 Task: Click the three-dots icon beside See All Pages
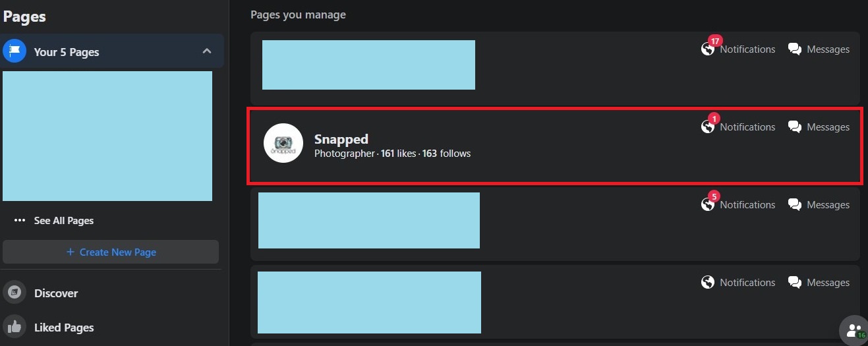(20, 221)
